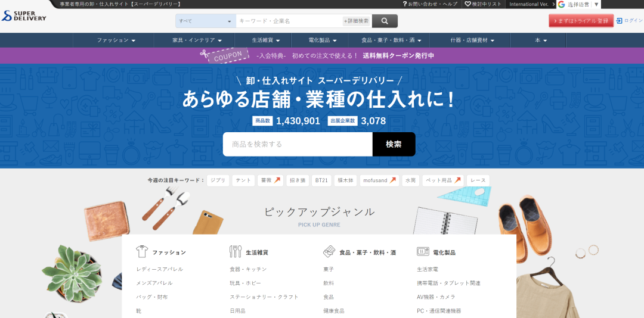
Task: Click the shirt icon beside ファッション
Action: pos(141,251)
